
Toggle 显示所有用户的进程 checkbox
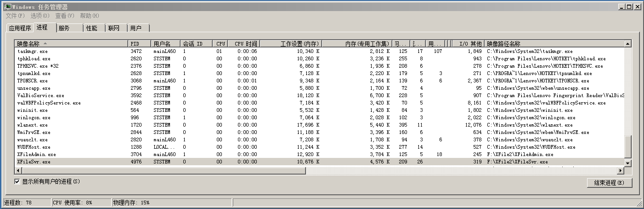[x=17, y=182]
